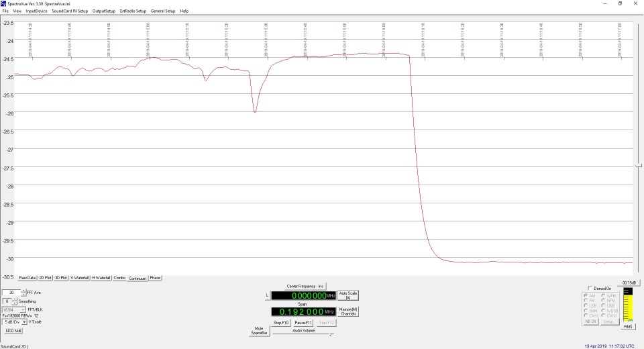Click the demodulator Setup... button
Image resolution: width=644 pixels, height=349 pixels.
608,321
